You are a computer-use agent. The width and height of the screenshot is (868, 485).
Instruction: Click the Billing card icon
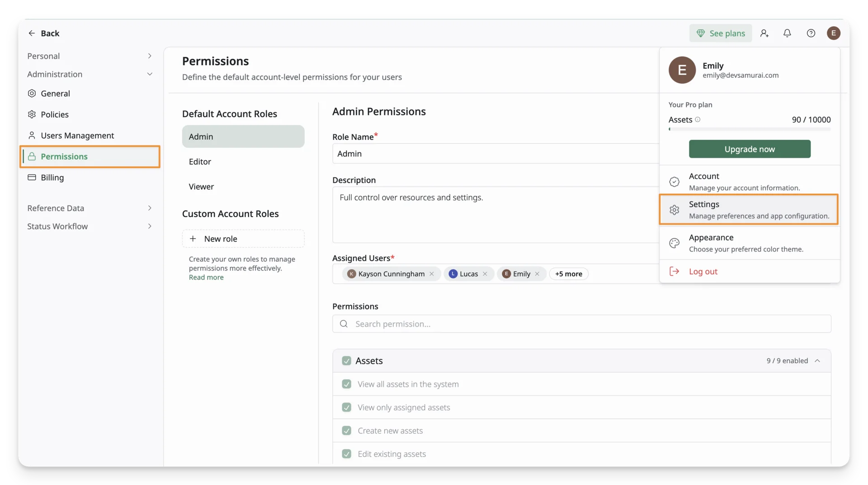[32, 177]
